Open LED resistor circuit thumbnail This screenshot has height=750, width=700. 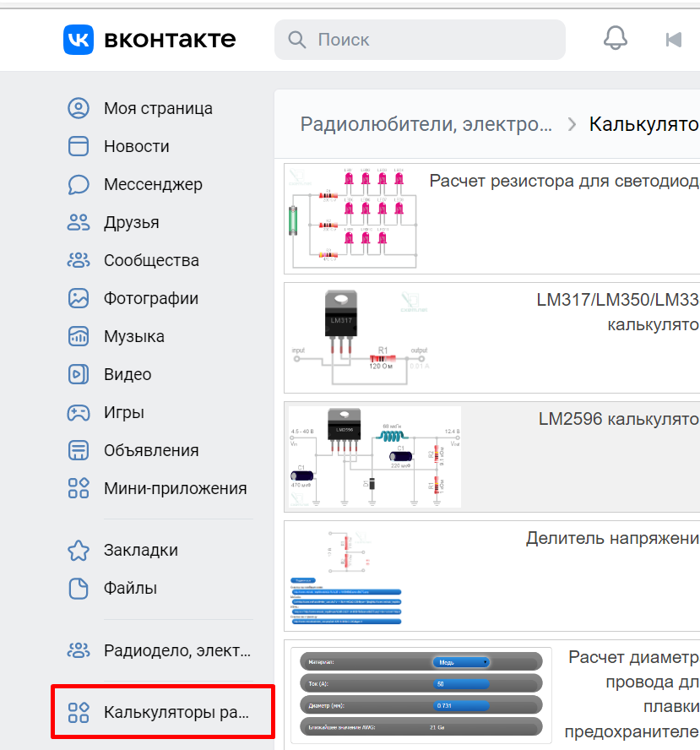(x=352, y=219)
